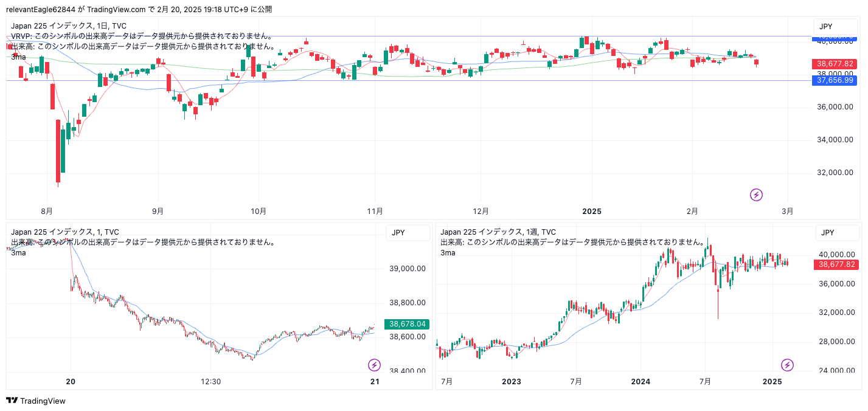Click the VRVP indicator legend text
Viewport: 868px width, 411px height.
[141, 36]
